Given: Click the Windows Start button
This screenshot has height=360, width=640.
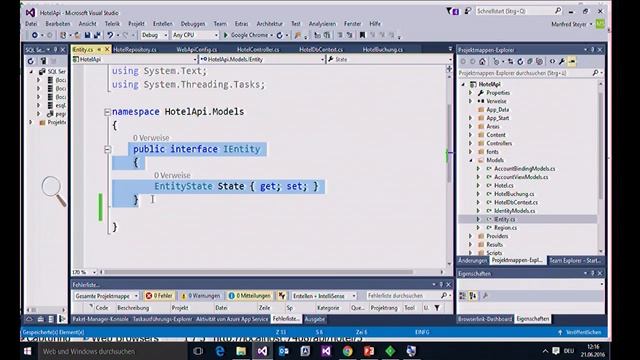Looking at the screenshot, I should click(27, 351).
